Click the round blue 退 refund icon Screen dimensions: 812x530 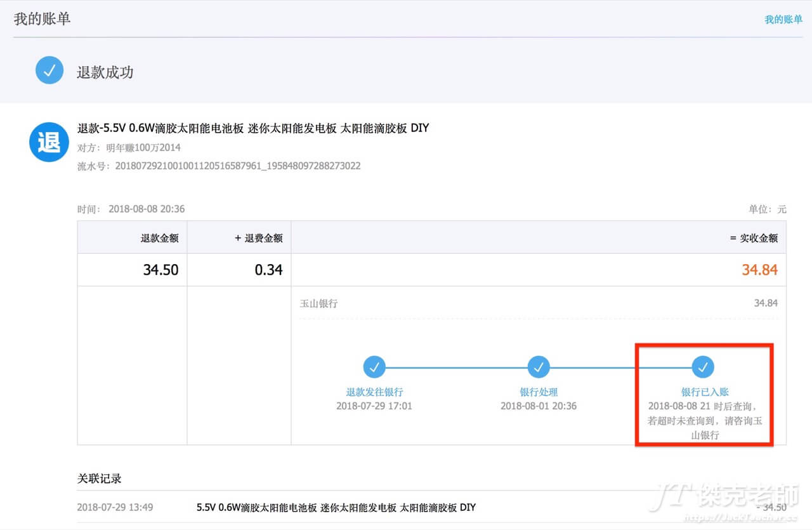click(49, 142)
